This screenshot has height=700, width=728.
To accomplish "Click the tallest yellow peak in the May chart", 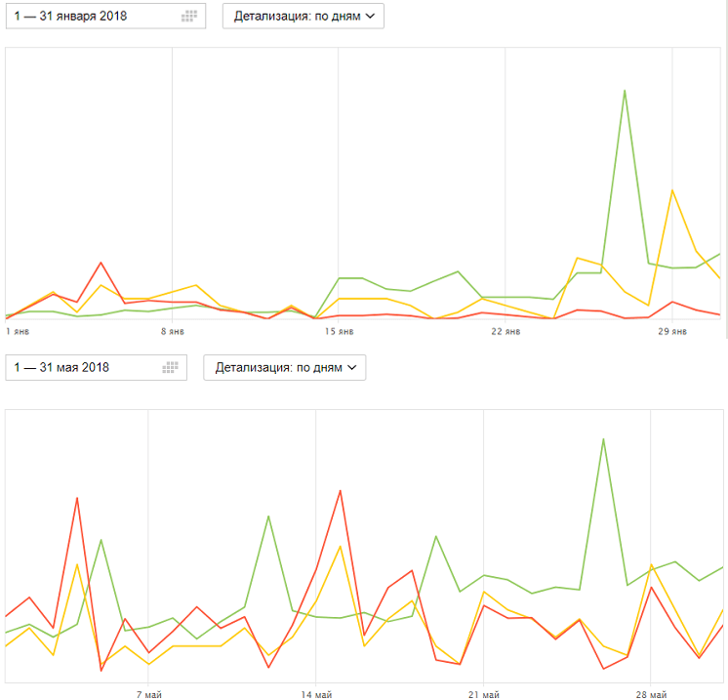I will coord(340,546).
